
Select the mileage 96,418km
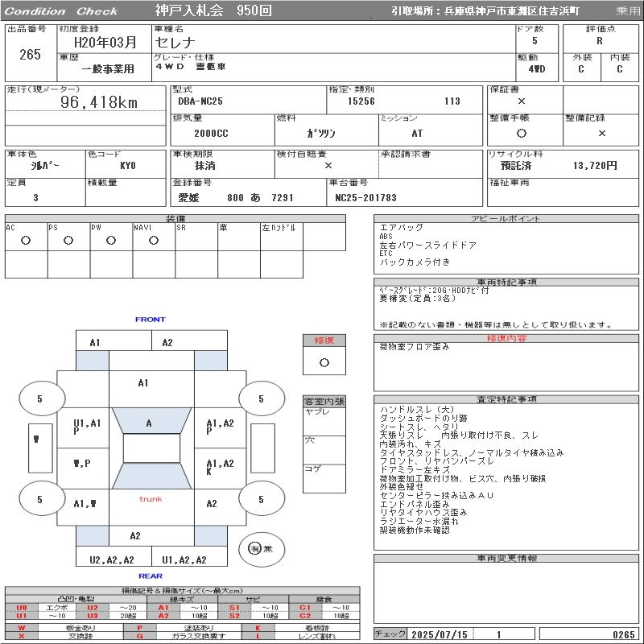click(x=99, y=102)
